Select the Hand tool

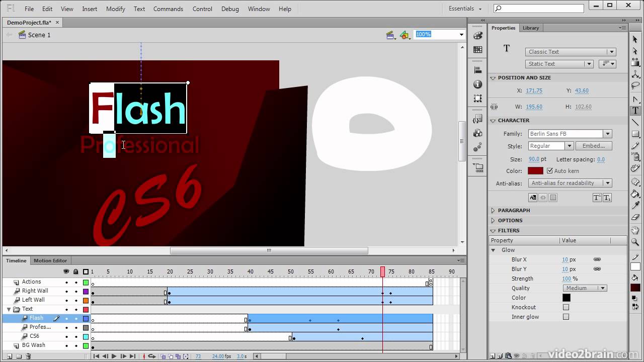tap(635, 230)
